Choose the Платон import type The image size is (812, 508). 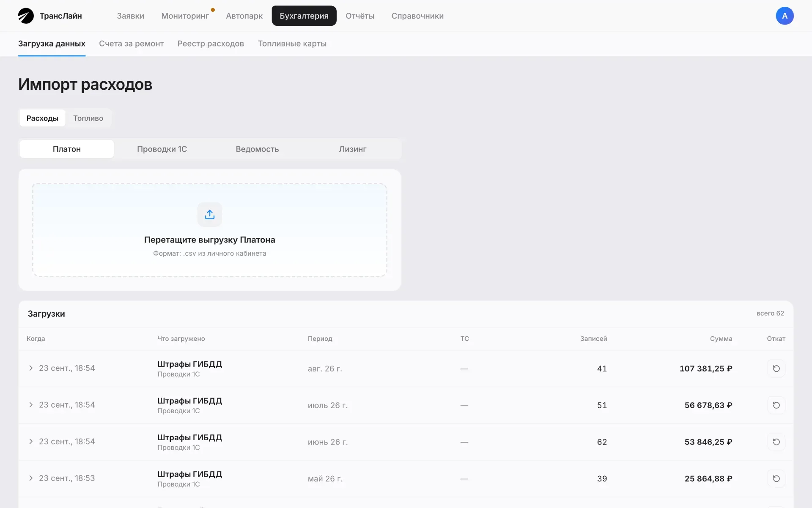[67, 149]
